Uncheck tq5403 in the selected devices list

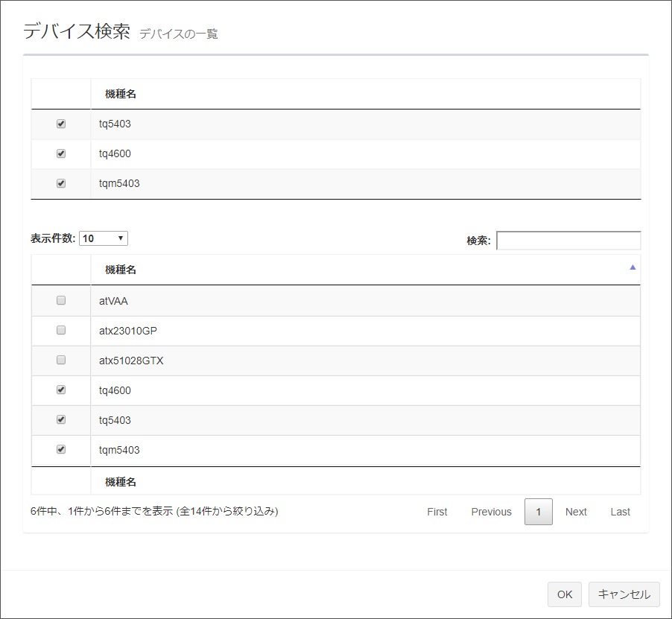pyautogui.click(x=61, y=124)
